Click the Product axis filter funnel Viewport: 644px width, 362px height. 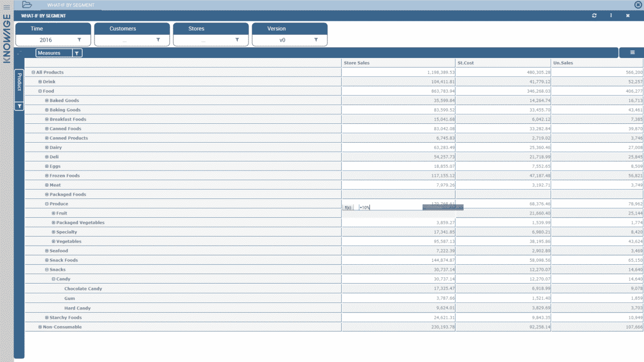pyautogui.click(x=19, y=107)
